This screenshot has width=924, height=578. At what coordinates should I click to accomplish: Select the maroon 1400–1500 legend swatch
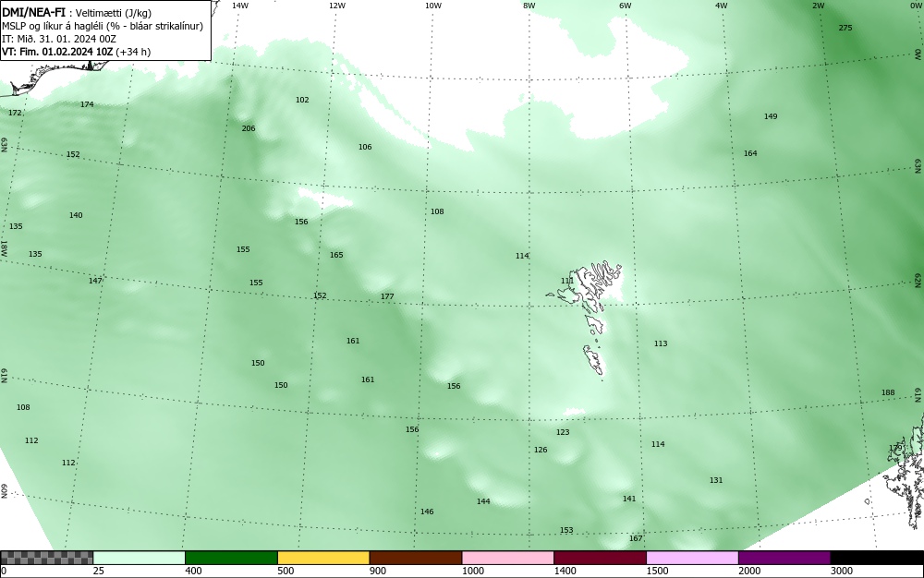pos(600,558)
